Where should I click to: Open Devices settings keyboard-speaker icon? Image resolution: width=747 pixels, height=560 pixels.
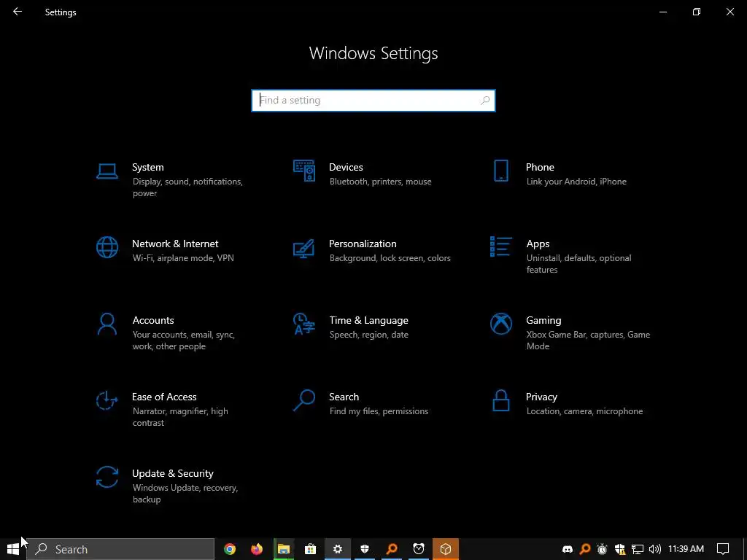304,171
